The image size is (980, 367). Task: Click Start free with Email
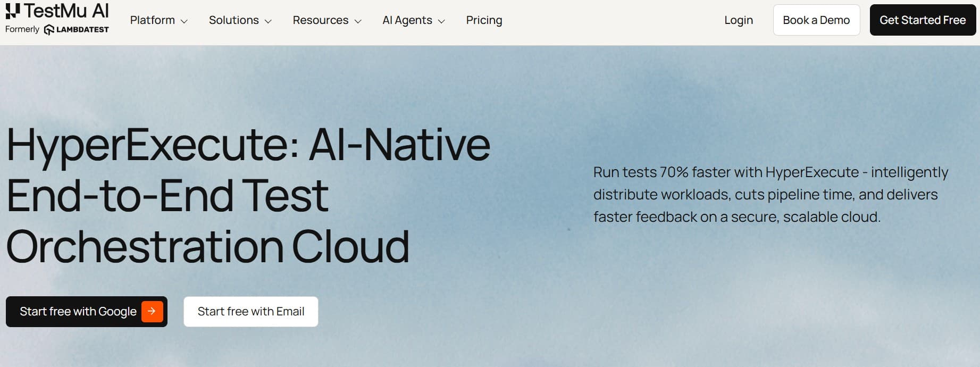click(251, 312)
